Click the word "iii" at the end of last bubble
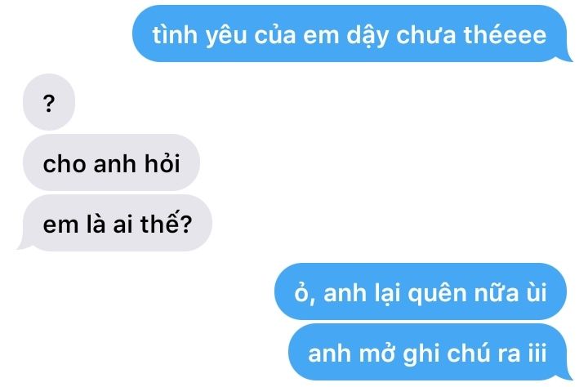The image size is (588, 387). 537,353
